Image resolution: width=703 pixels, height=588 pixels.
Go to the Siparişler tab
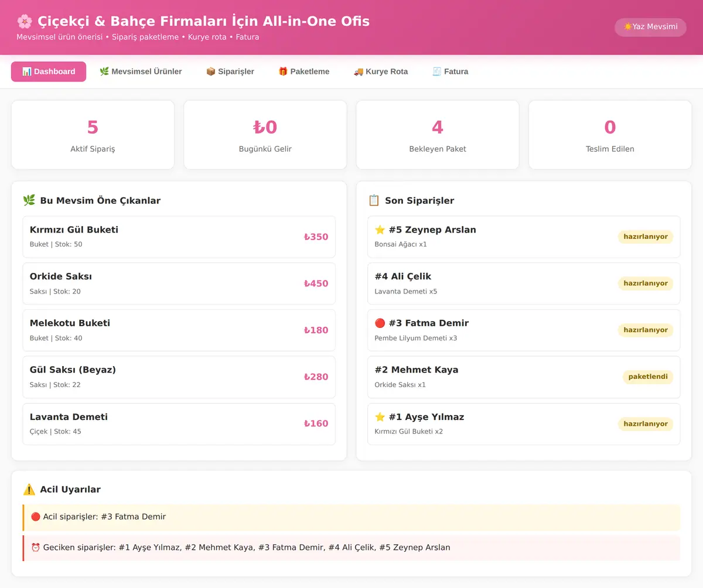230,71
